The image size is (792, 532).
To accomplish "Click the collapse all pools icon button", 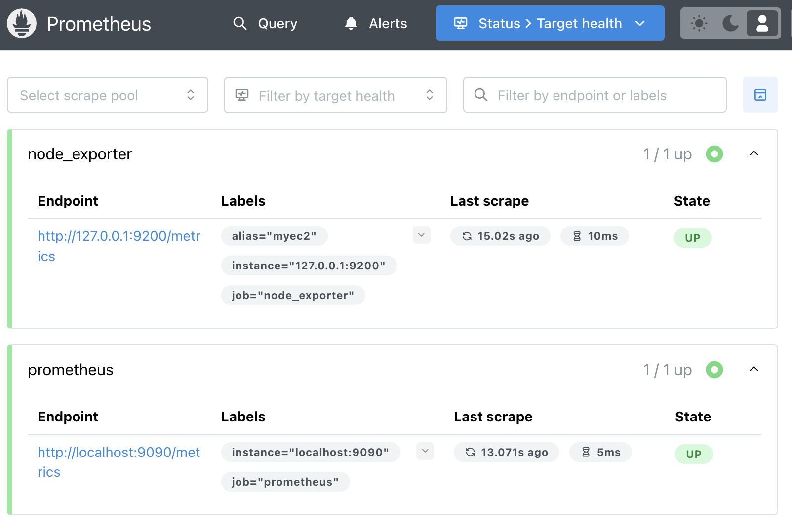I will tap(760, 95).
